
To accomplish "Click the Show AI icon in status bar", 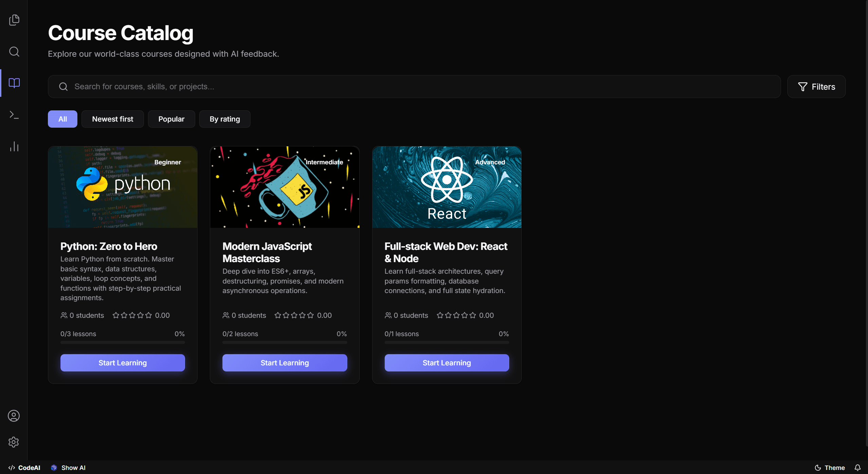I will [x=54, y=468].
